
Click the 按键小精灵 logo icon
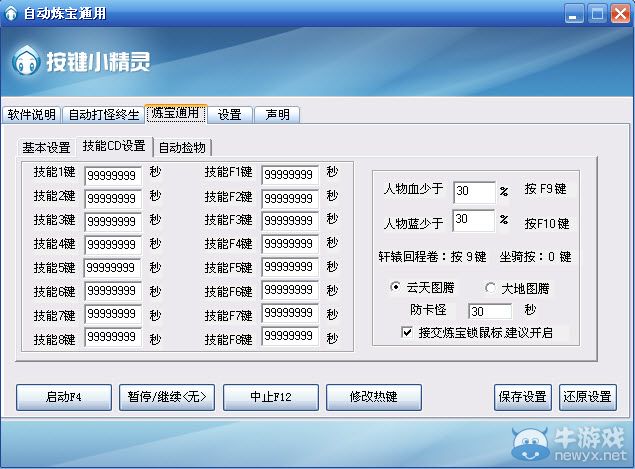(x=26, y=61)
